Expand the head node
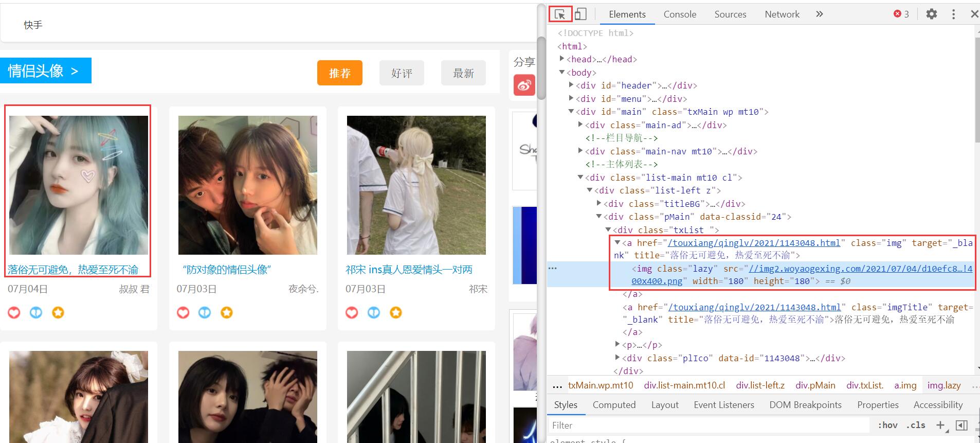The width and height of the screenshot is (980, 443). click(562, 59)
